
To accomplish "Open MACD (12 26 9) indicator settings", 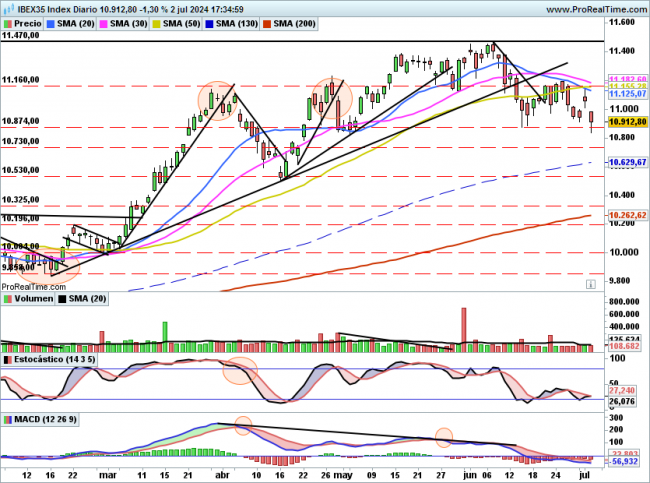I will [x=40, y=420].
